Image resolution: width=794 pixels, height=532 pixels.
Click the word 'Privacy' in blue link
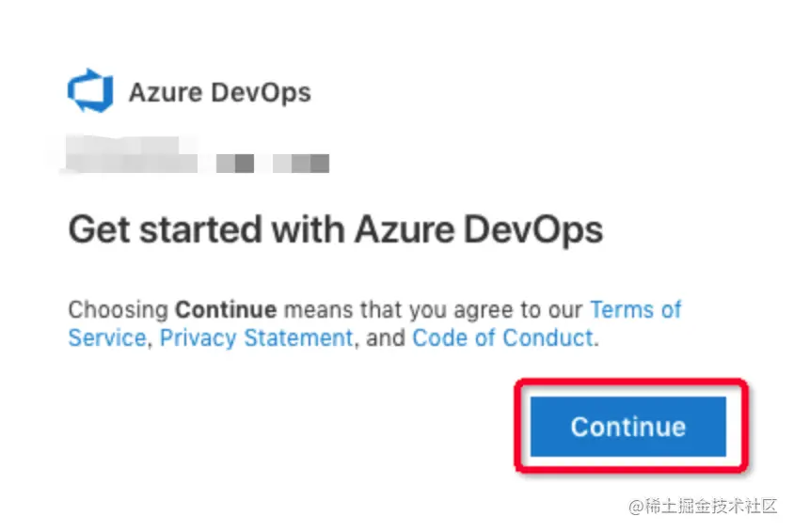(198, 337)
